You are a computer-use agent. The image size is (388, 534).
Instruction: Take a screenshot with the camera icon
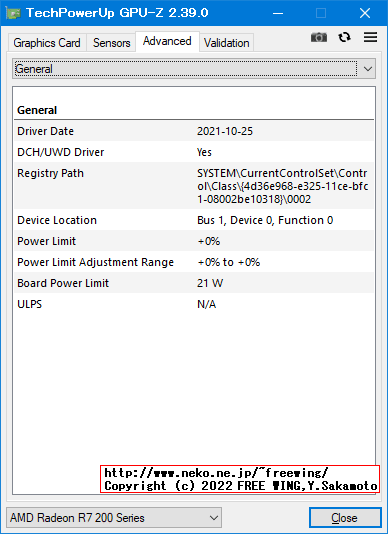point(319,37)
